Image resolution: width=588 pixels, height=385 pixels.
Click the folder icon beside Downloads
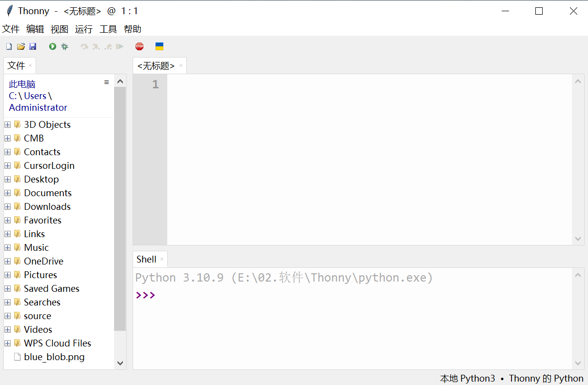click(x=17, y=206)
